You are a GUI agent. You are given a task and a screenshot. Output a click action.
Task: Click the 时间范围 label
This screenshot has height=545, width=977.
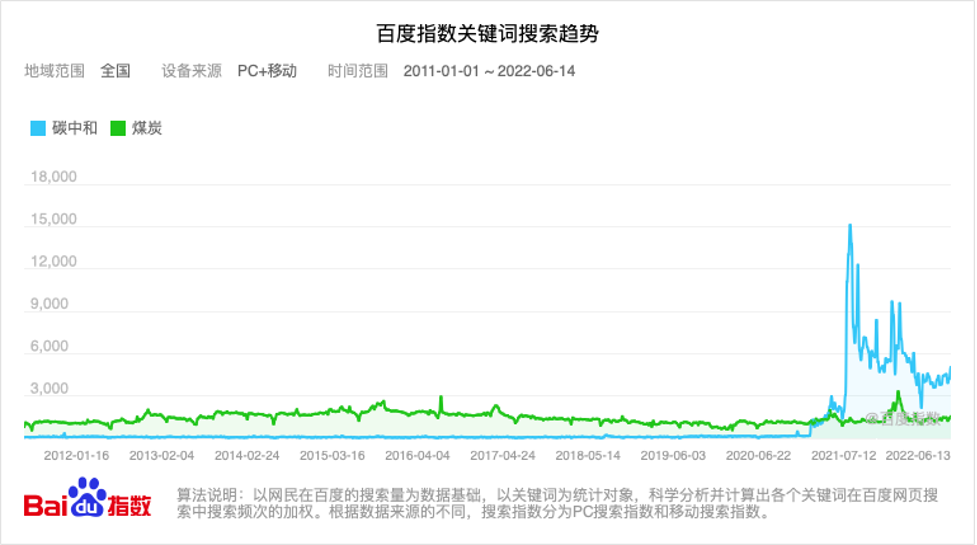pos(358,71)
